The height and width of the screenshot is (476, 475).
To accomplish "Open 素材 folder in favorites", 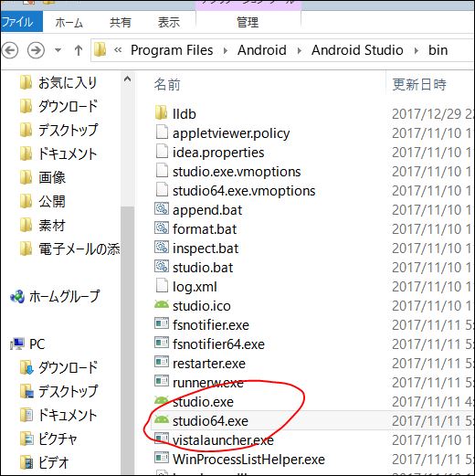I will pos(52,226).
